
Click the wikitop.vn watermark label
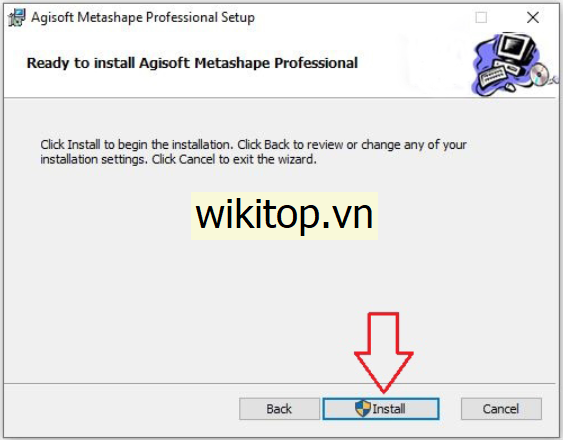284,216
